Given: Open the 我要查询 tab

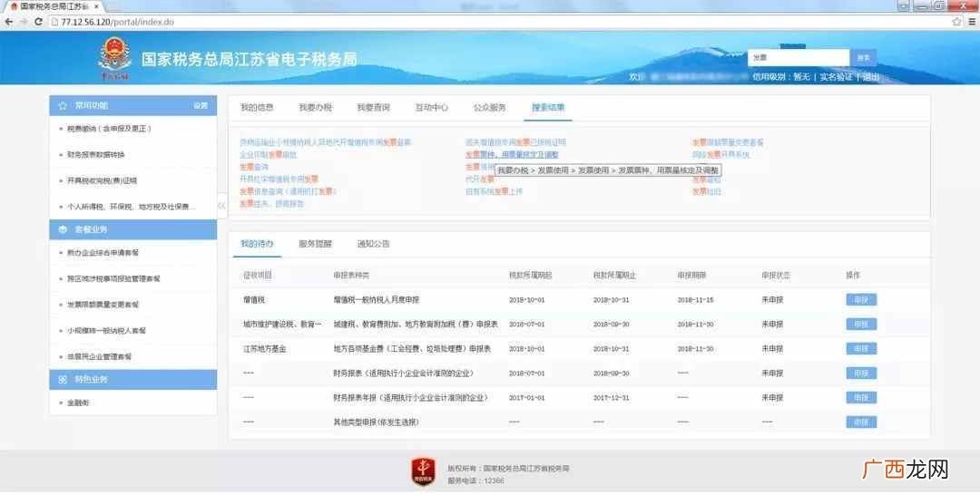Looking at the screenshot, I should (x=373, y=107).
